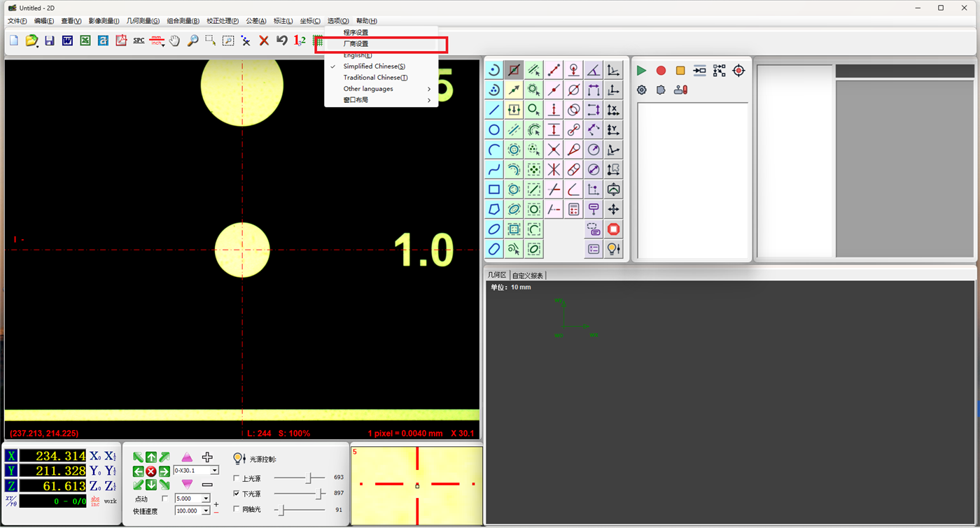Select the Rectangle measurement tool
The width and height of the screenshot is (980, 528).
[x=494, y=190]
